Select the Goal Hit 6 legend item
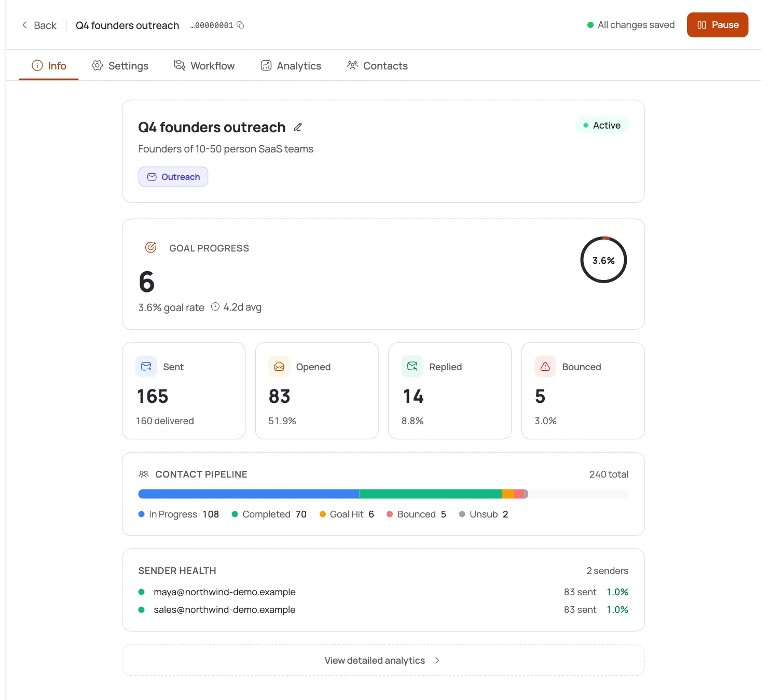This screenshot has width=770, height=700. (x=347, y=514)
